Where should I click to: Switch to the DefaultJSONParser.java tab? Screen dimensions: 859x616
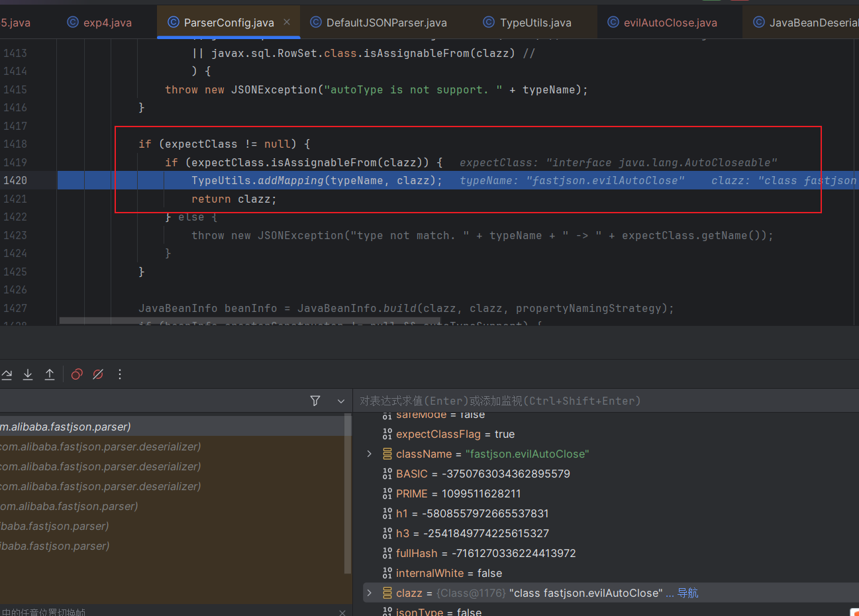379,23
